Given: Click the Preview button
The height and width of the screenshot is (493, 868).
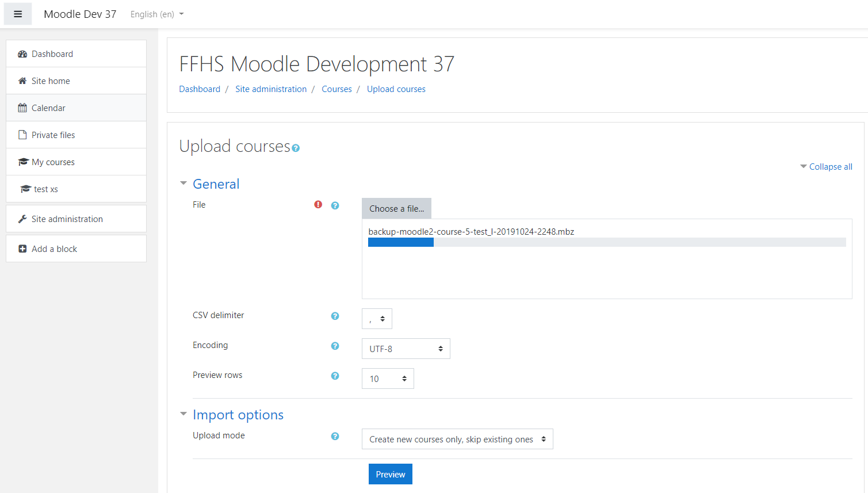Looking at the screenshot, I should coord(391,474).
